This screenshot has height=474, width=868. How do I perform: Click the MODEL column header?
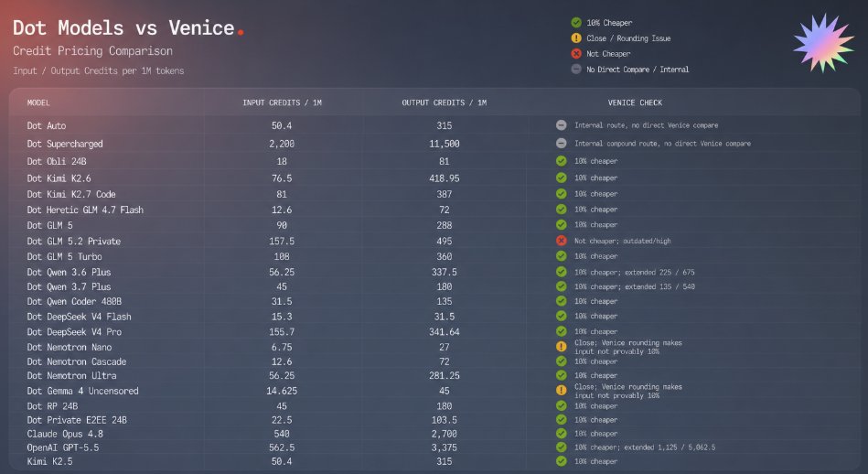[38, 103]
